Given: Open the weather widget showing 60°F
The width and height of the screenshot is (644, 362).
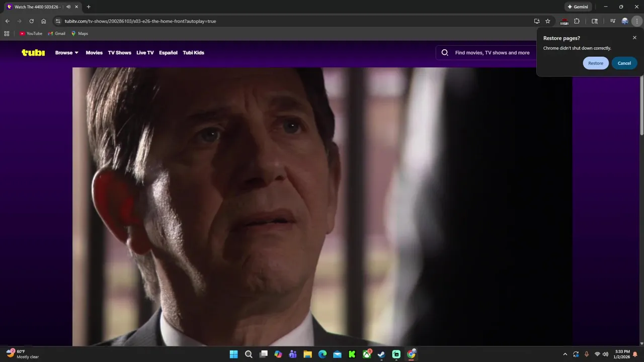Looking at the screenshot, I should pyautogui.click(x=23, y=354).
